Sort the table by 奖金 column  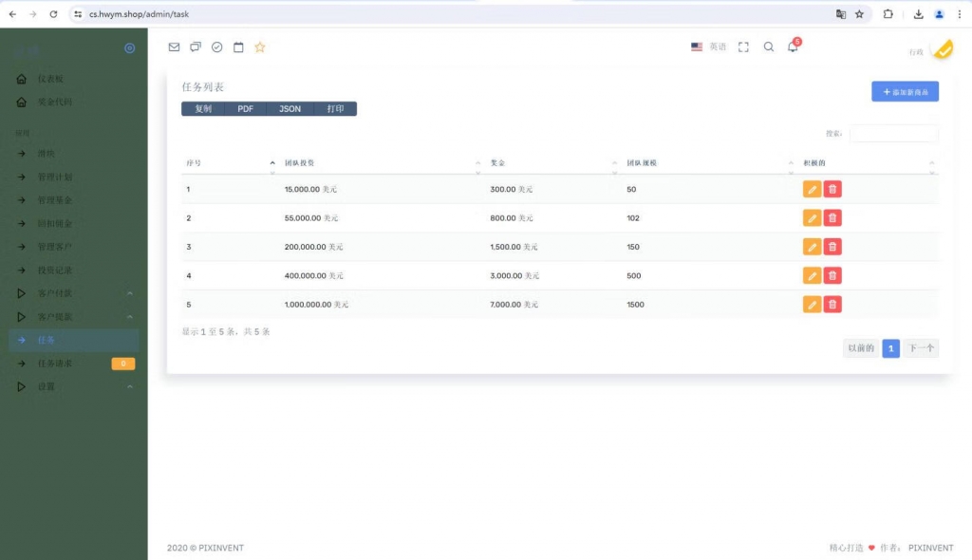(x=553, y=163)
